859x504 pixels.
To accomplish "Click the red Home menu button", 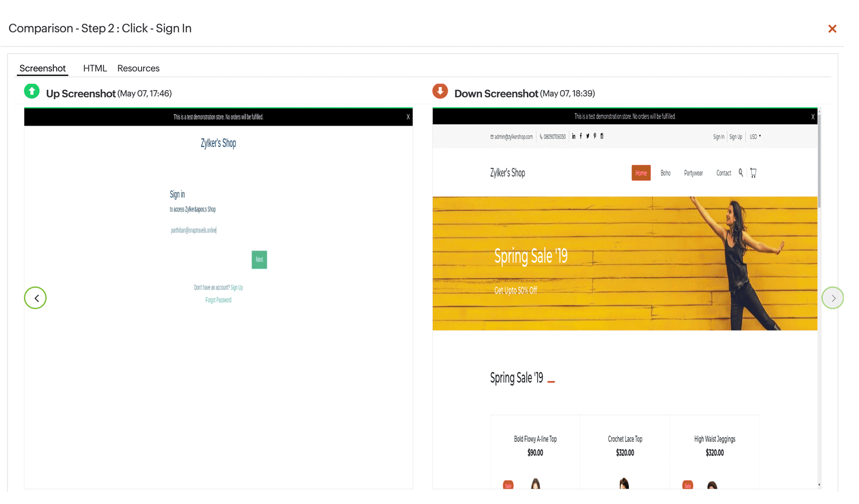I will coord(641,173).
